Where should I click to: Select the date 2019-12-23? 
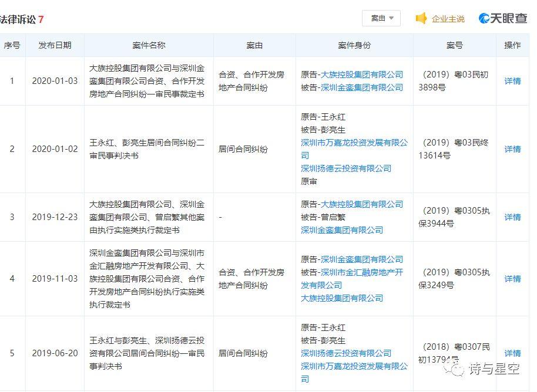[55, 217]
